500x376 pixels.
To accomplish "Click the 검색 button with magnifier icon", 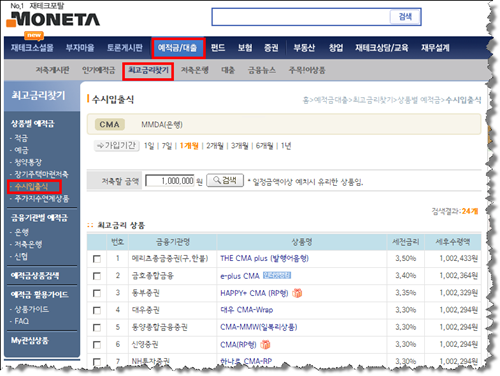I will pos(225,180).
